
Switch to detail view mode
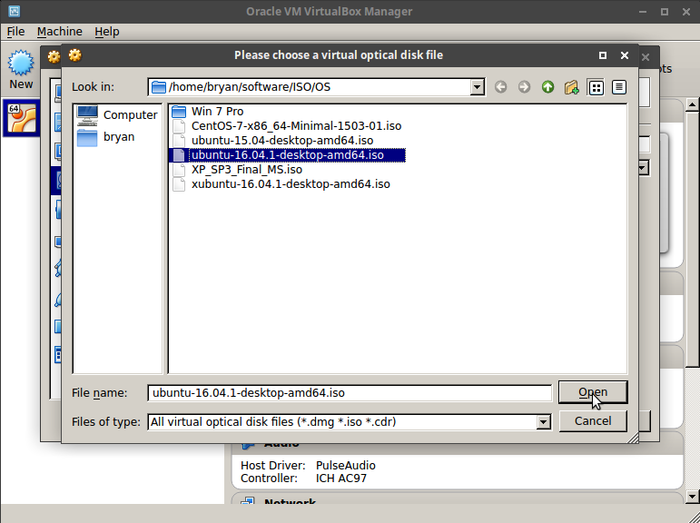click(619, 87)
